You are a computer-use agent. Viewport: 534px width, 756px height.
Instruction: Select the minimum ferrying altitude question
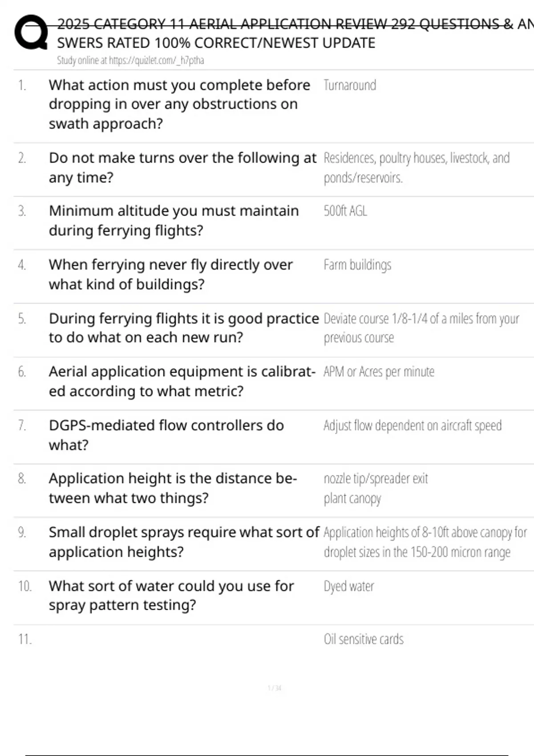tap(174, 221)
